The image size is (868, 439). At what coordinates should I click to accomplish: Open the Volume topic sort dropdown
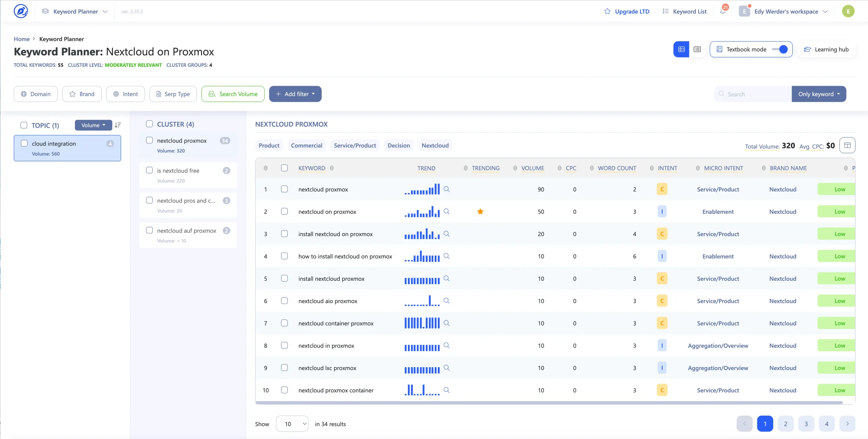[93, 125]
